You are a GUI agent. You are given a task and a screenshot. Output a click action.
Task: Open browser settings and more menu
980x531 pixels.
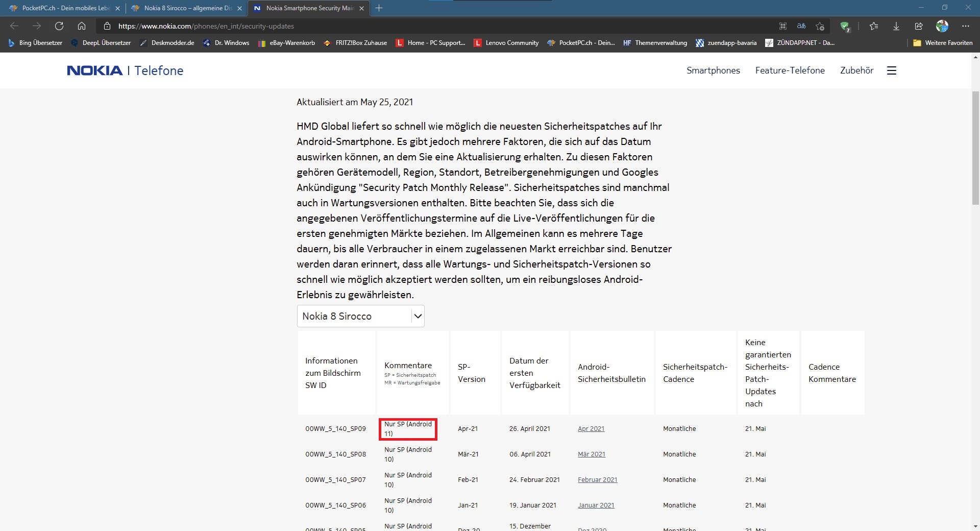[965, 26]
